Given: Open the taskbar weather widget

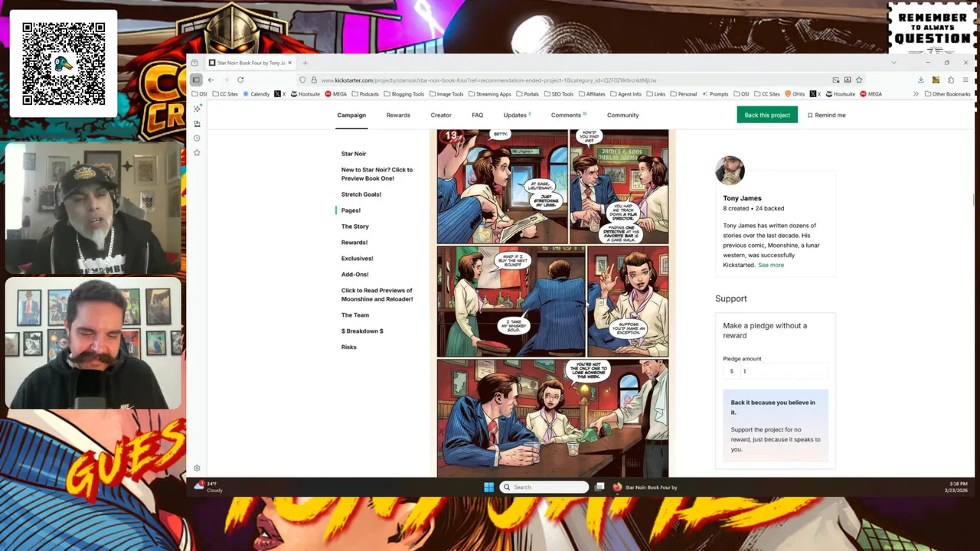Looking at the screenshot, I should 207,487.
